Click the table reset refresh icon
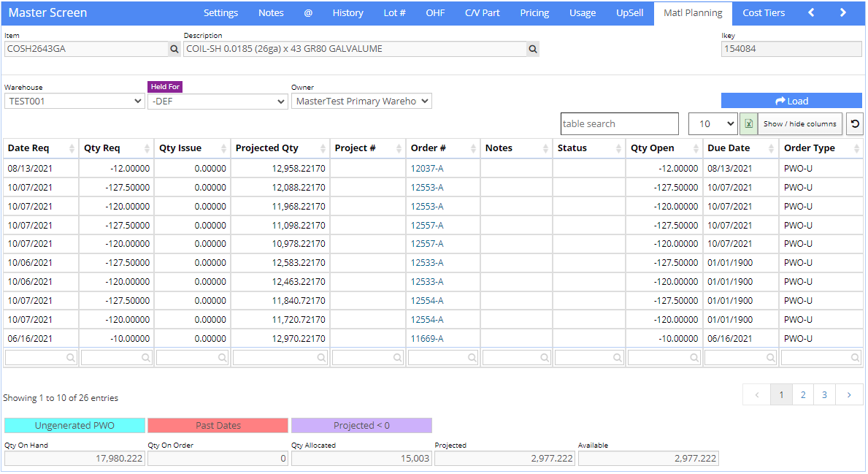Viewport: 868px width, 474px height. pyautogui.click(x=855, y=124)
